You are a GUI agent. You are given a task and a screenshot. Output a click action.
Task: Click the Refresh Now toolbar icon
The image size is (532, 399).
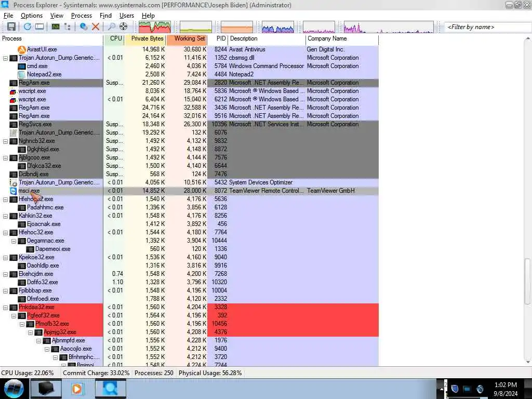coord(28,27)
